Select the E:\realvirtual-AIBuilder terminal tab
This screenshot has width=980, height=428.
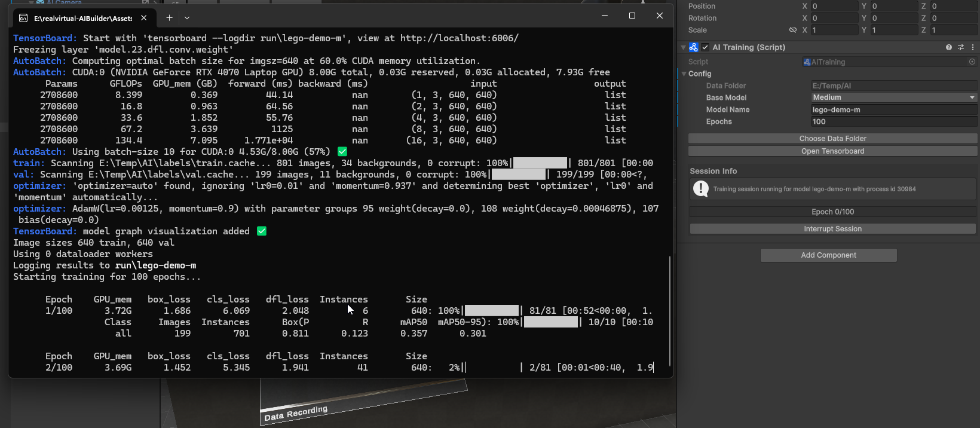pyautogui.click(x=81, y=18)
